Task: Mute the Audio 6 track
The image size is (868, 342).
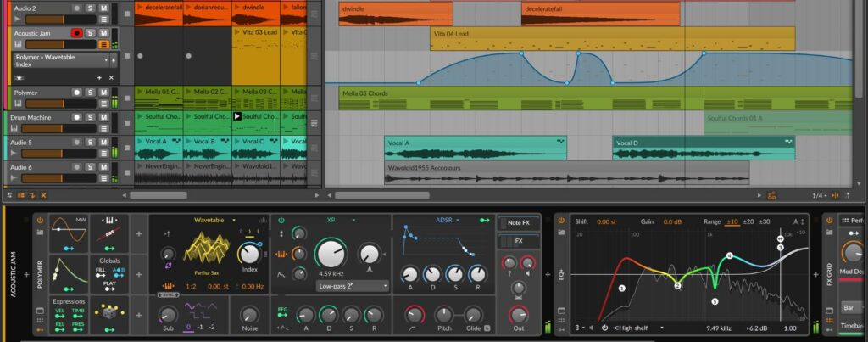Action: pos(103,167)
